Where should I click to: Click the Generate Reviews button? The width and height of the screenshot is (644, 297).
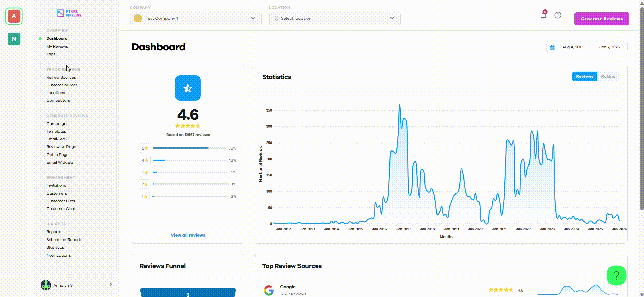(x=602, y=19)
